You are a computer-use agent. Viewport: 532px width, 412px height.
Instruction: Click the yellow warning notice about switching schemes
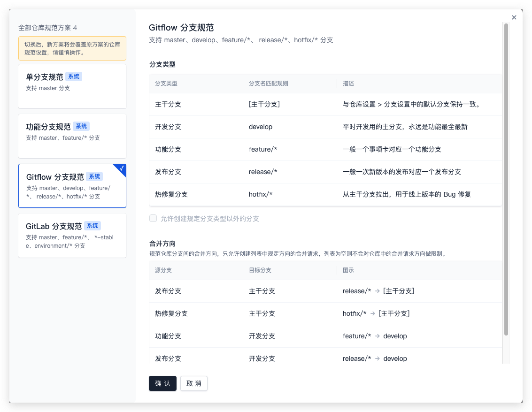coord(72,48)
